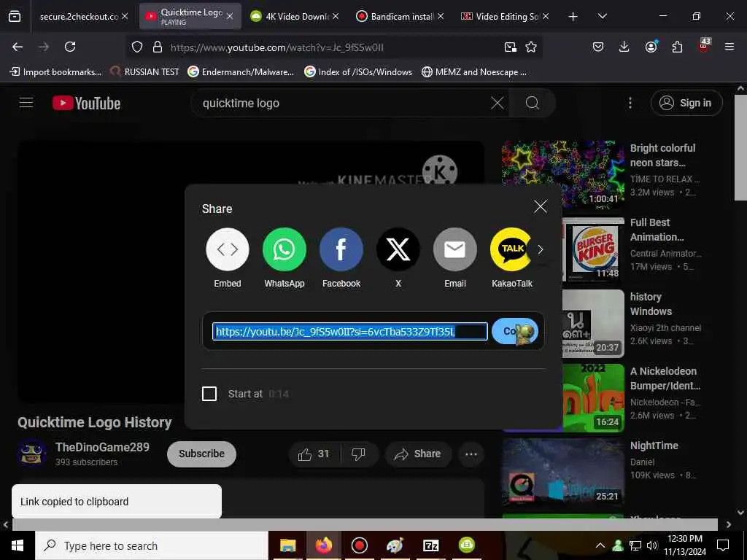This screenshot has height=560, width=747.
Task: Open the Extensions puzzle icon
Action: [677, 47]
